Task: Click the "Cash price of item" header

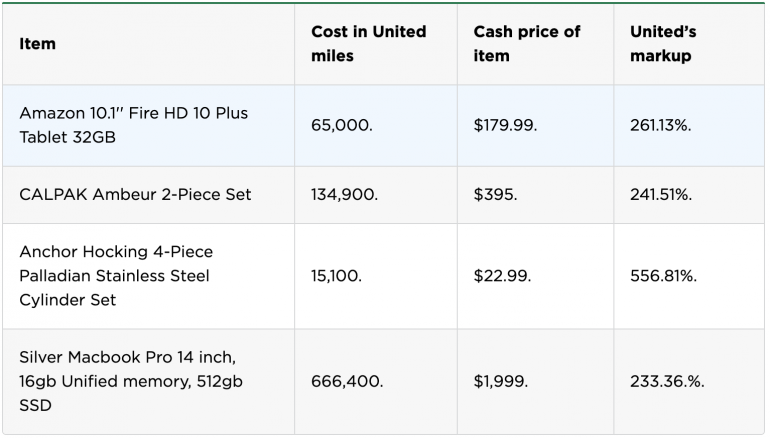Action: [527, 44]
